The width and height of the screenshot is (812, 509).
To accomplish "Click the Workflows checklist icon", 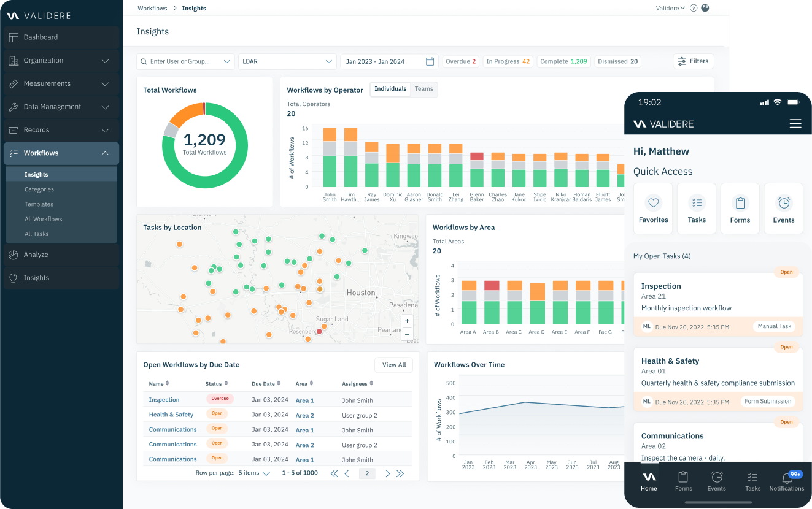I will 14,153.
